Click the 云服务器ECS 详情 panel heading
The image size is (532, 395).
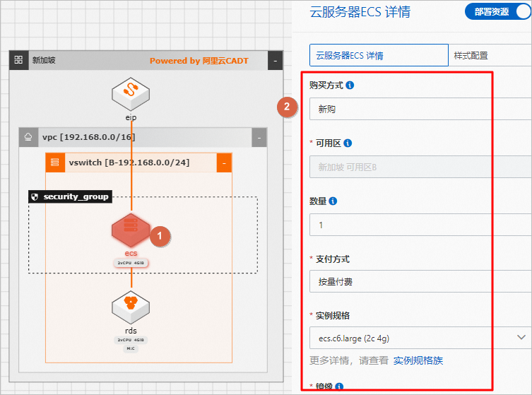[x=360, y=12]
